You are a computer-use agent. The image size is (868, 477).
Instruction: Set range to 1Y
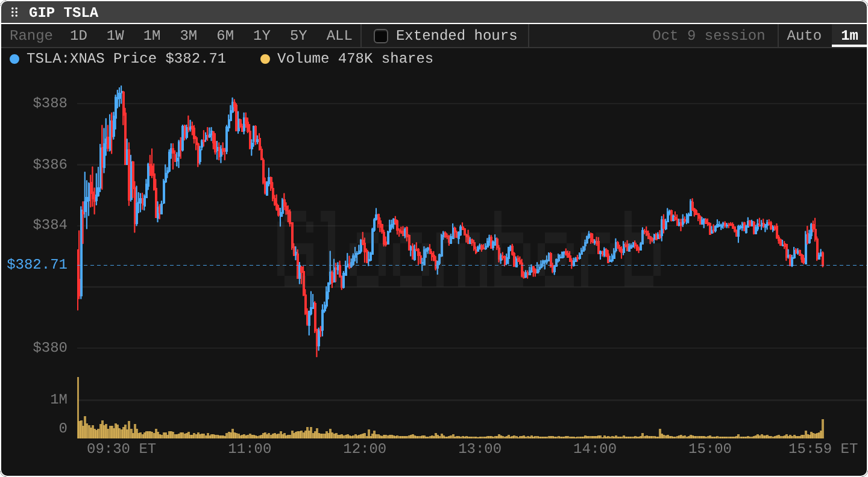pyautogui.click(x=262, y=36)
